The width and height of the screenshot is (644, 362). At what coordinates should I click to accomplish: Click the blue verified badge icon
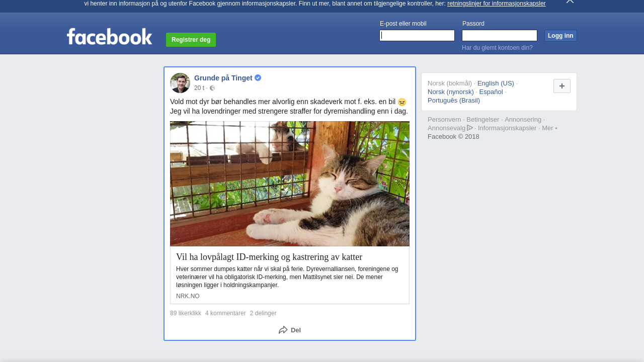pos(258,78)
